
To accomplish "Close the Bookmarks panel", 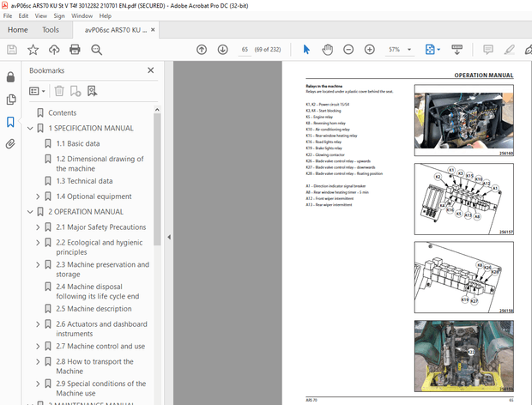I will (151, 70).
